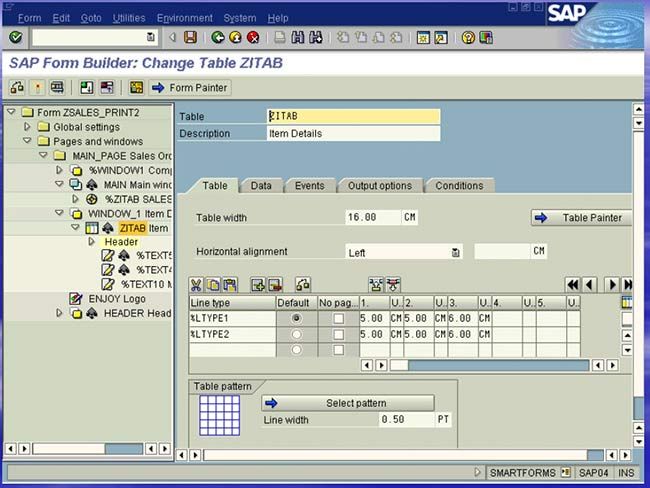Click the Table width input field
Screen dimensions: 650x488
click(373, 217)
